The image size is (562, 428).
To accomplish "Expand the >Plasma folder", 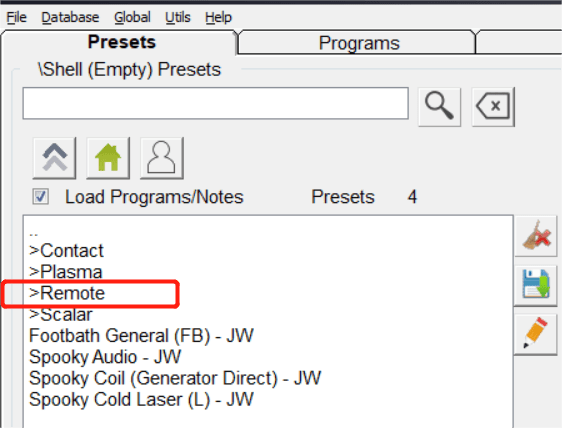I will coord(66,272).
